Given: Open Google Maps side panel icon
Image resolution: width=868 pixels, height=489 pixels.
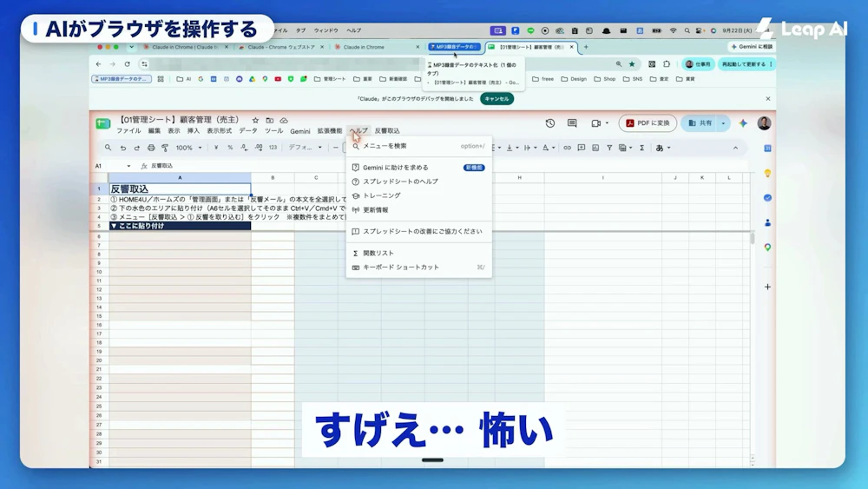Looking at the screenshot, I should click(x=767, y=247).
